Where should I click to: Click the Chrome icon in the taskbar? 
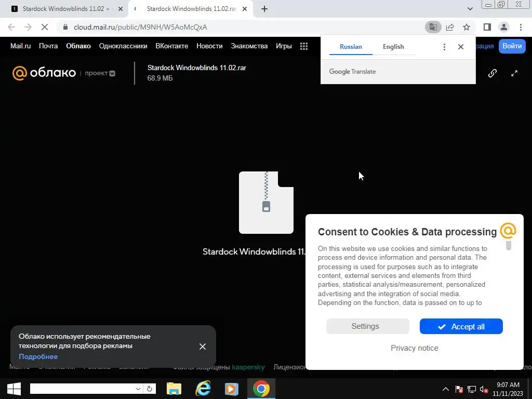tap(261, 389)
